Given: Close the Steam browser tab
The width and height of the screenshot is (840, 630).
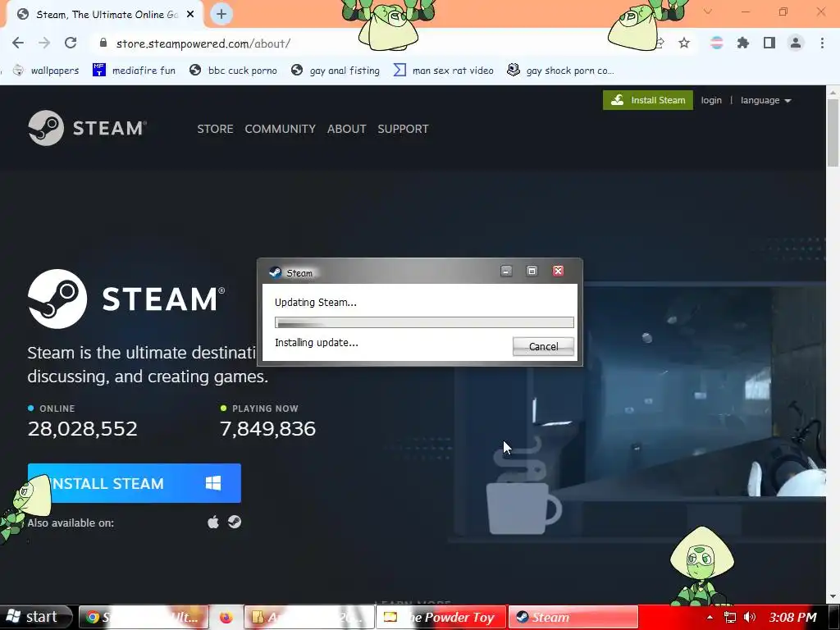Looking at the screenshot, I should 190,15.
